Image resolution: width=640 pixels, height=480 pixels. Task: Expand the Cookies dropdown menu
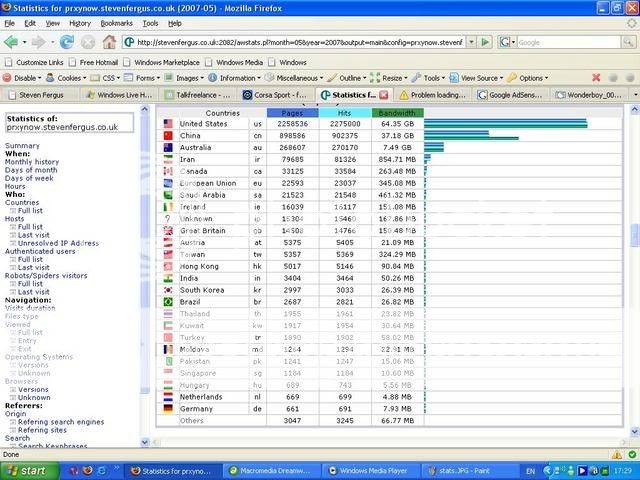(x=70, y=77)
